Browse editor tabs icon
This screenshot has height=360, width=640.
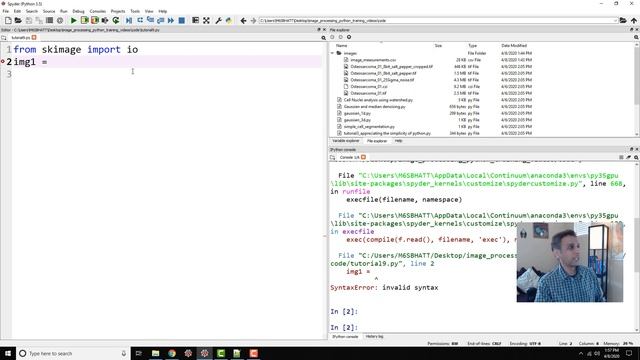pos(4,38)
